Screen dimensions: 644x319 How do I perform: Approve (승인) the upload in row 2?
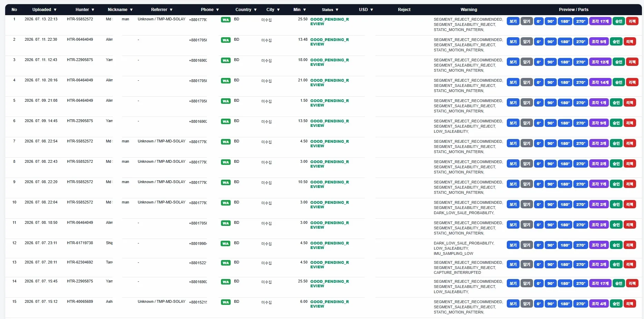tap(616, 42)
